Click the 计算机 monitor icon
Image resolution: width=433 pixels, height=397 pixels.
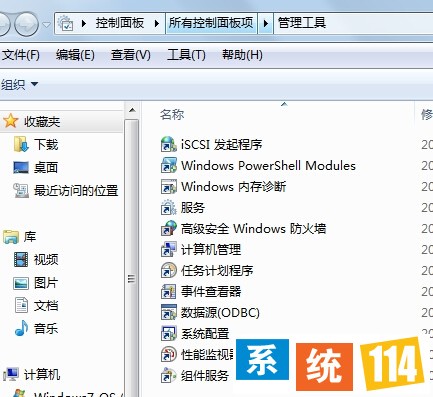tap(11, 374)
